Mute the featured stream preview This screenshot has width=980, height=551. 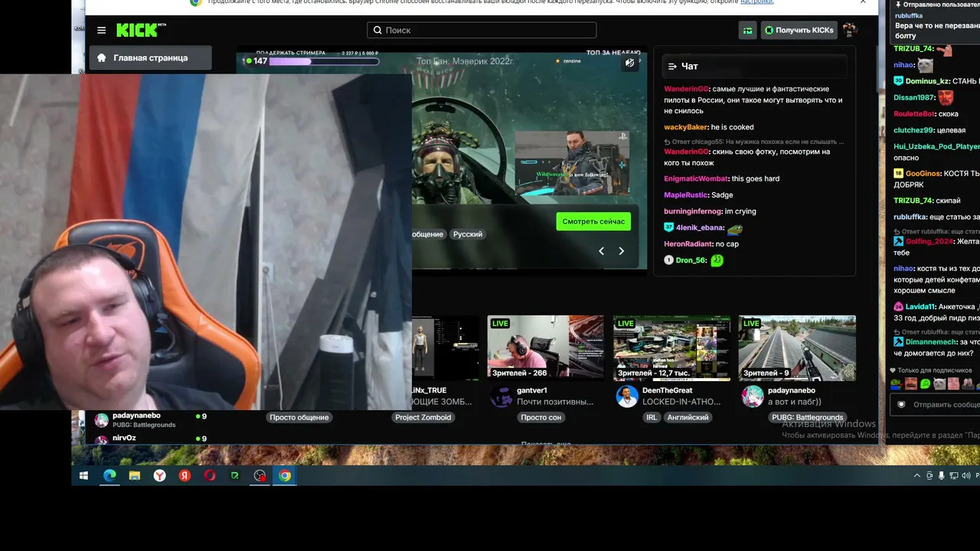coord(629,63)
